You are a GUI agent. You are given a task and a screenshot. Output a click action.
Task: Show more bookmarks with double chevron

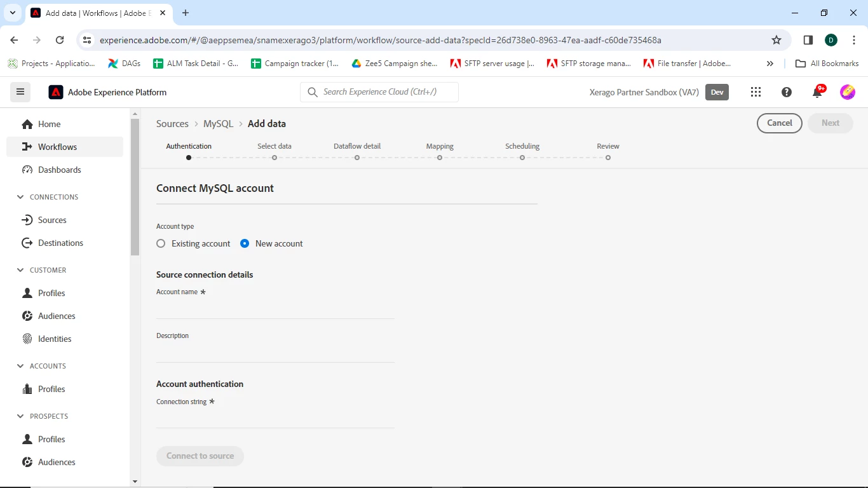[770, 64]
